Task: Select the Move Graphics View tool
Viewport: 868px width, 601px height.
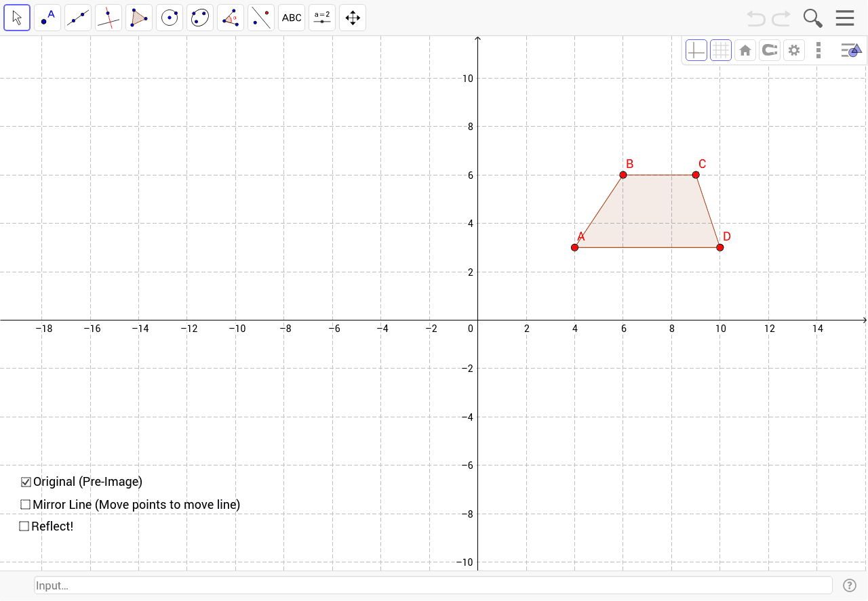Action: click(x=352, y=18)
